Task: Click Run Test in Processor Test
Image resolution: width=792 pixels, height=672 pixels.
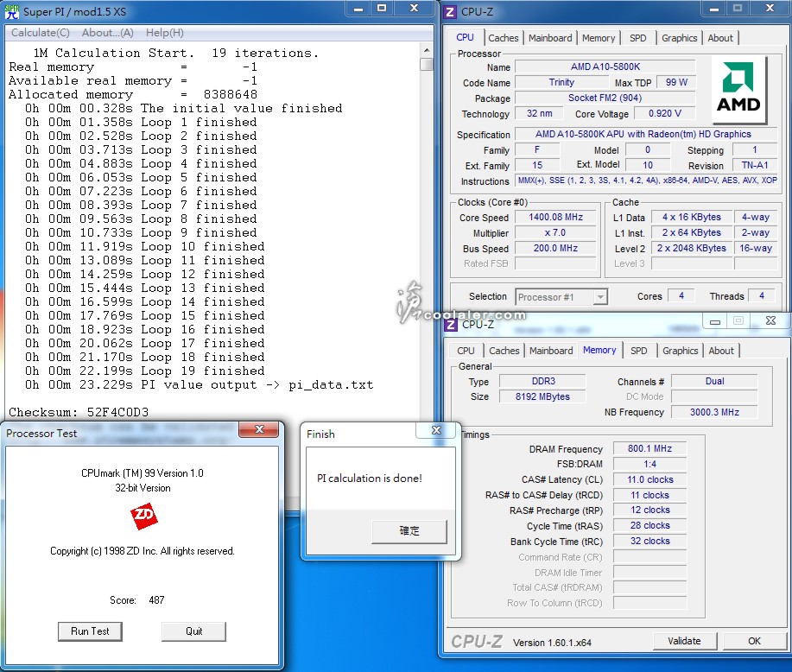Action: pyautogui.click(x=90, y=631)
